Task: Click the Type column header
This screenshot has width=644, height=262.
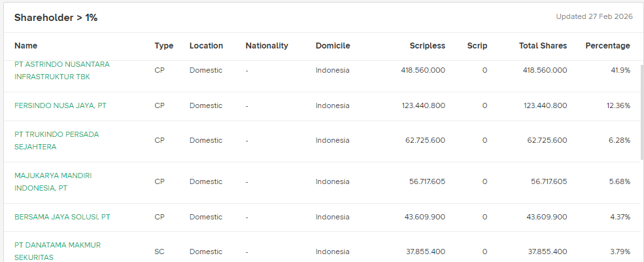Action: 164,46
